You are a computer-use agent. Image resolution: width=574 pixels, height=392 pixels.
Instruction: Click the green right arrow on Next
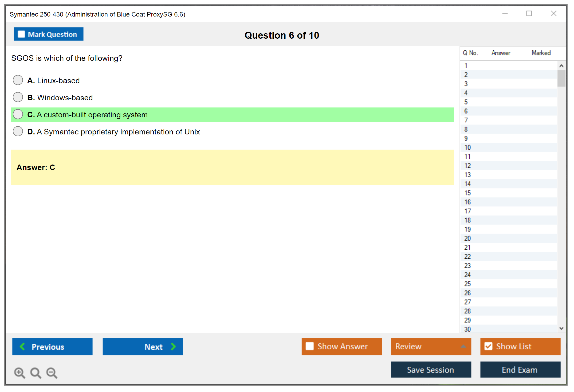tap(173, 346)
